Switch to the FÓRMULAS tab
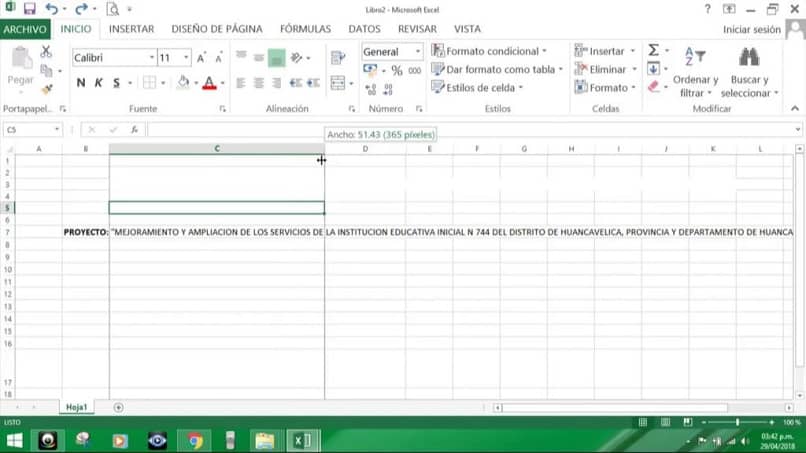Screen dimensions: 806x453 pos(305,29)
